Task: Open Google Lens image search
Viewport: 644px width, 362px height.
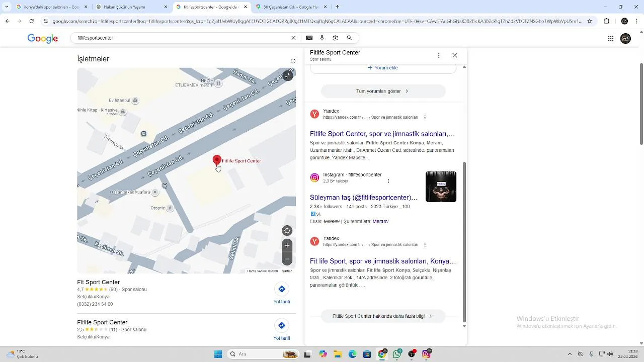Action: (x=336, y=38)
